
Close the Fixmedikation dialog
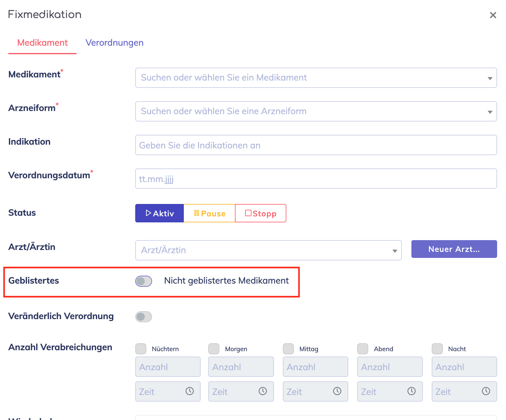pyautogui.click(x=493, y=15)
